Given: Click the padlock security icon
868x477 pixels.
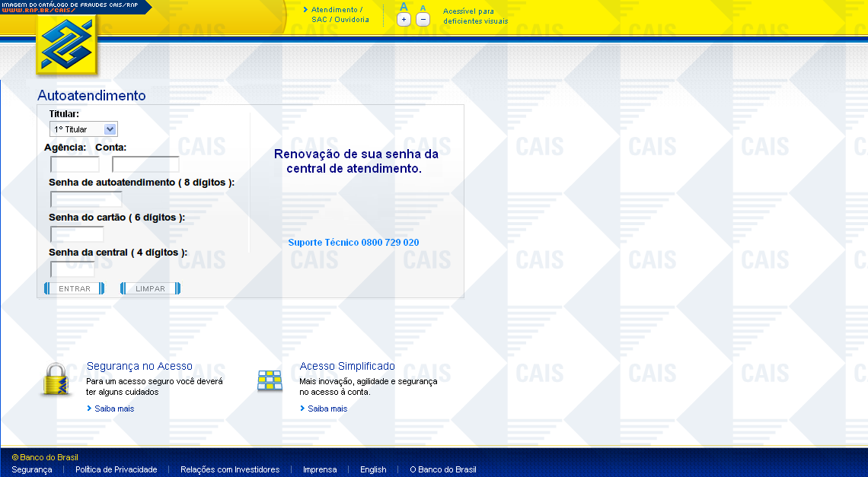Looking at the screenshot, I should [x=56, y=379].
